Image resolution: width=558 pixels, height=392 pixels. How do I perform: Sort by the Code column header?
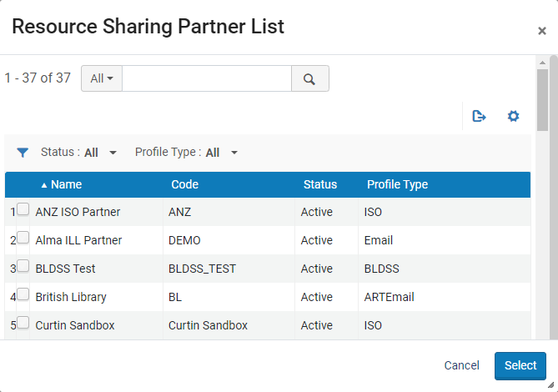[184, 184]
